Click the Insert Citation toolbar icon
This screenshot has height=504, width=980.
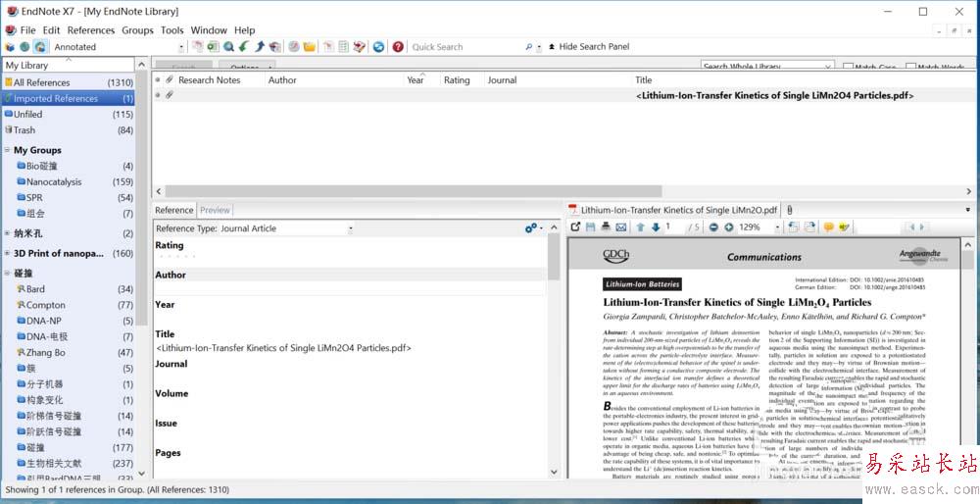(328, 47)
